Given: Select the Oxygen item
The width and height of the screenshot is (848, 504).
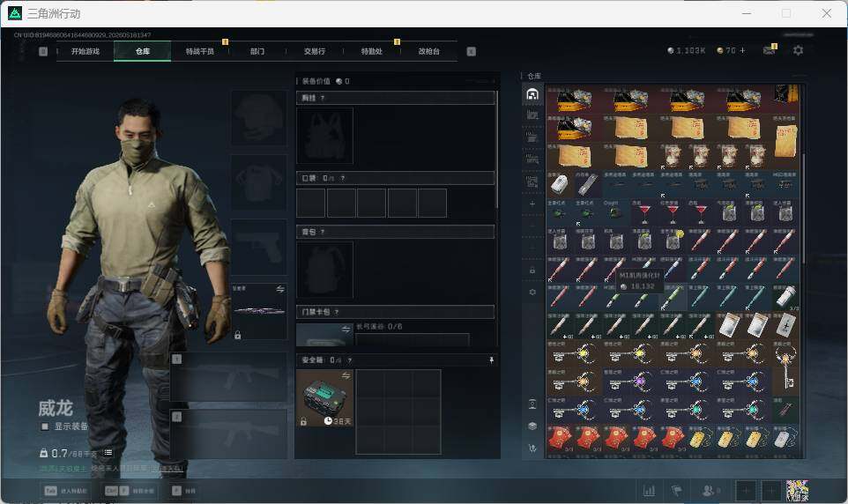Looking at the screenshot, I should pos(616,213).
